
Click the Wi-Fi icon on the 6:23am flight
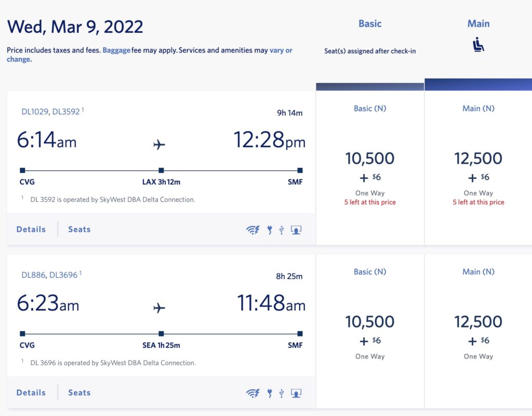click(x=252, y=393)
